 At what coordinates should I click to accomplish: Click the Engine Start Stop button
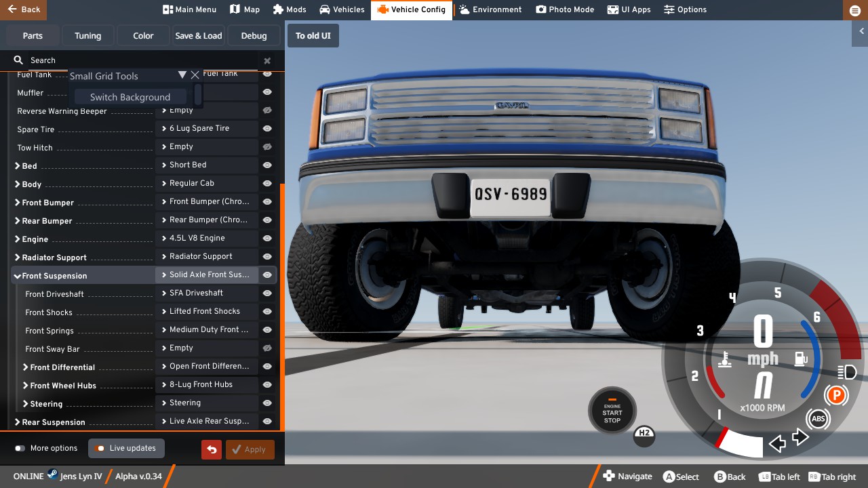pos(612,411)
